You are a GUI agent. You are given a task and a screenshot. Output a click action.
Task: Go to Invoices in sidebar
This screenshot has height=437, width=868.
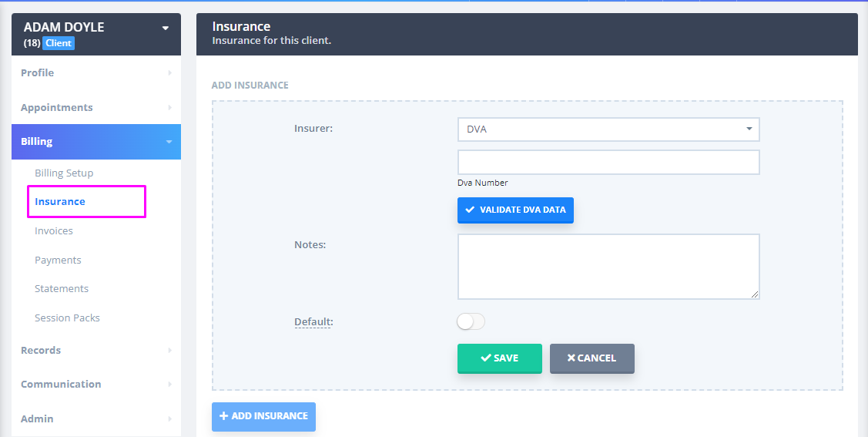pyautogui.click(x=54, y=231)
